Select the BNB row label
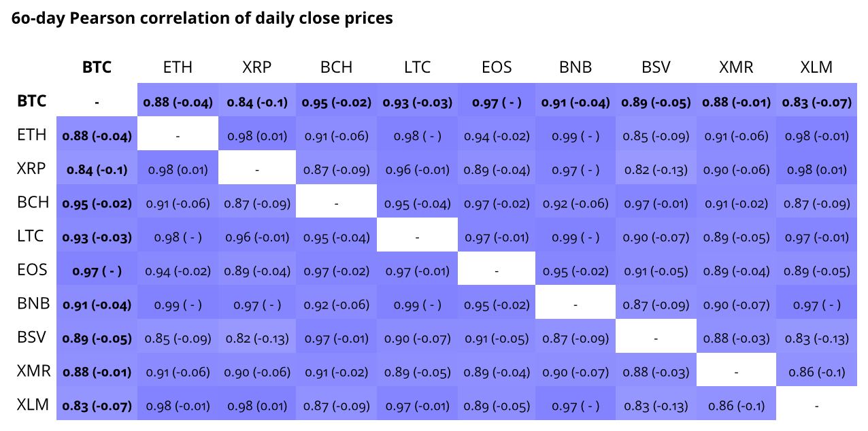This screenshot has height=431, width=868. pyautogui.click(x=32, y=304)
